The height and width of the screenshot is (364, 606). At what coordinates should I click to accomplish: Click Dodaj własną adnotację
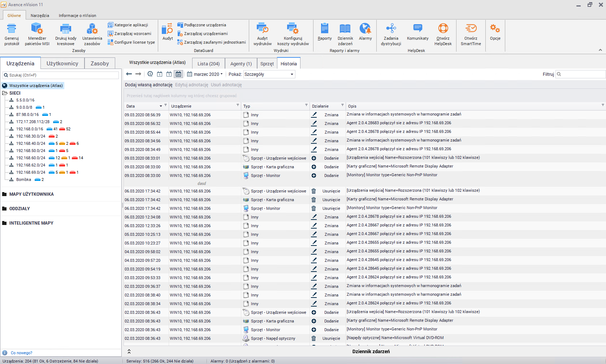pyautogui.click(x=148, y=85)
